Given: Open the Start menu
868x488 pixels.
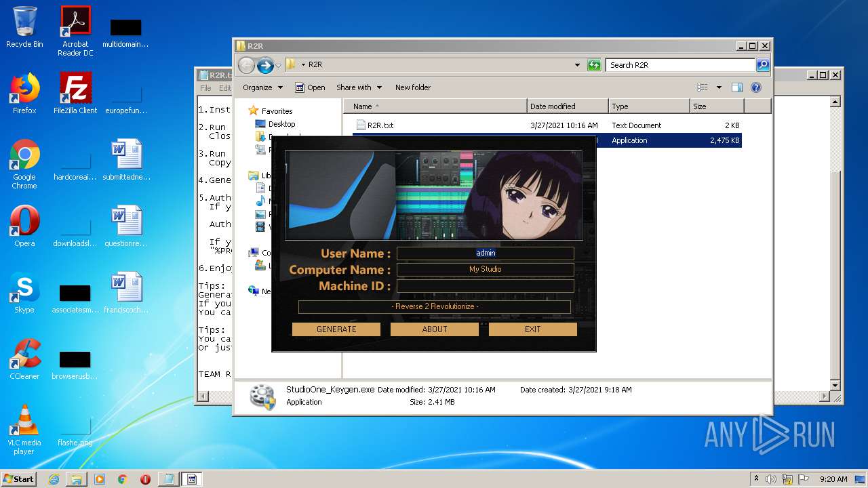Looking at the screenshot, I should [19, 479].
